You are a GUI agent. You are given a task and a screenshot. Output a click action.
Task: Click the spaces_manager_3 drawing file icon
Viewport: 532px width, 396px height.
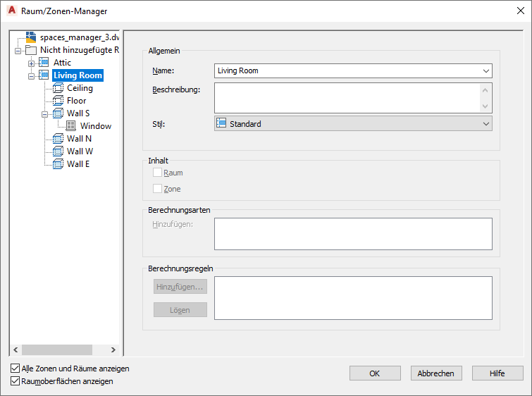[30, 37]
